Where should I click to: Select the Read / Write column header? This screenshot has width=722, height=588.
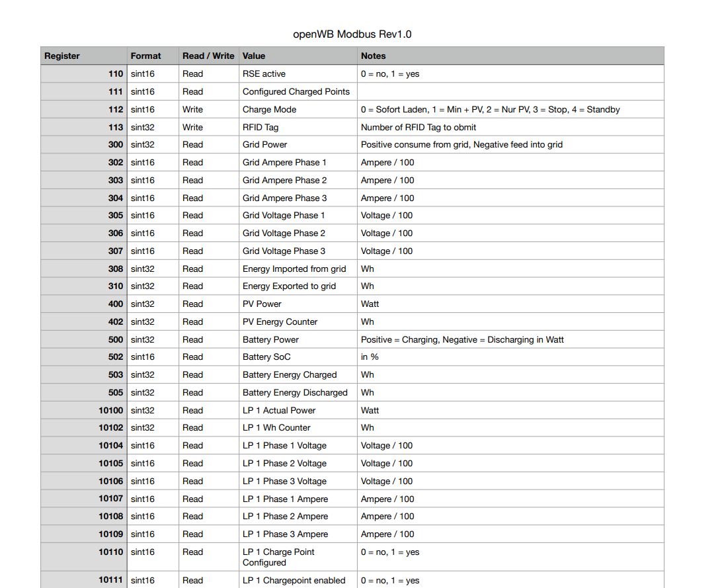click(x=208, y=56)
